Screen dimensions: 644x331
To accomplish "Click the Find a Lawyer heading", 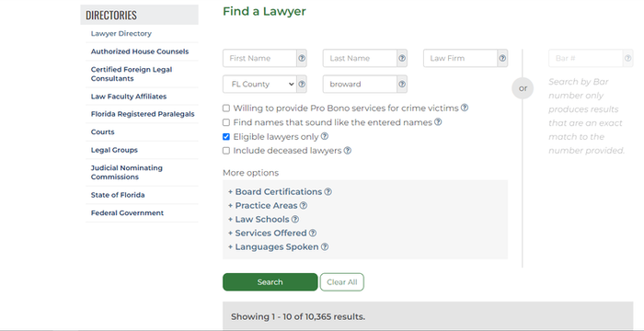I will tap(264, 12).
